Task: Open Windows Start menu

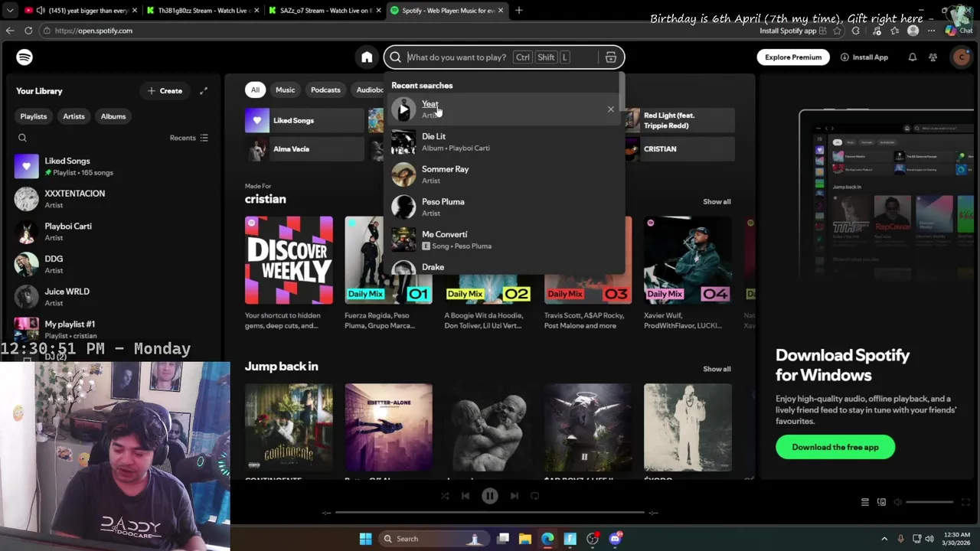Action: click(x=365, y=539)
